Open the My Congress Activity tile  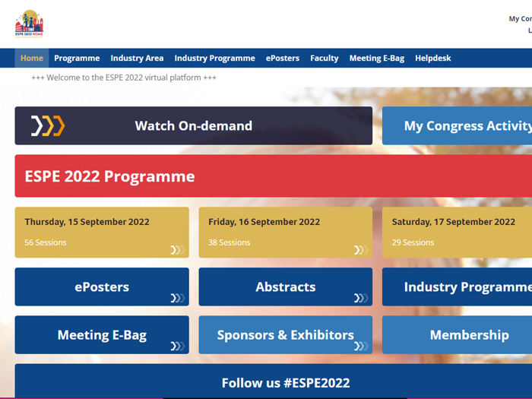[x=457, y=126]
